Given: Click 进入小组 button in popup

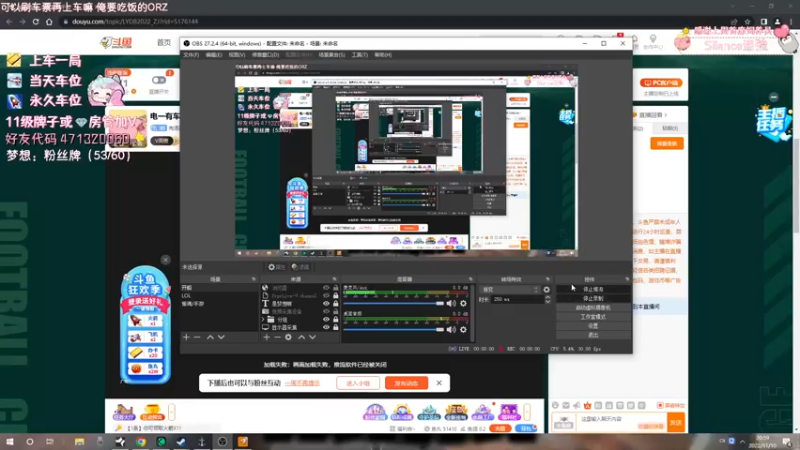Looking at the screenshot, I should (x=358, y=383).
